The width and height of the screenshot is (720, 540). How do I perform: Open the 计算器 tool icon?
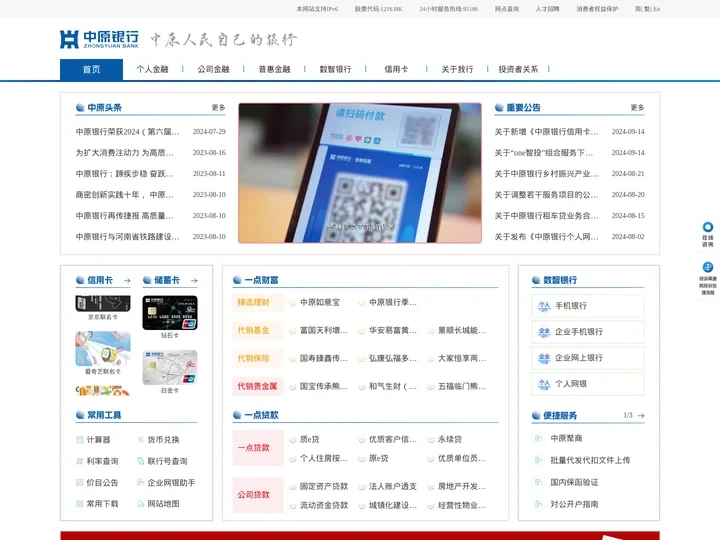point(79,440)
